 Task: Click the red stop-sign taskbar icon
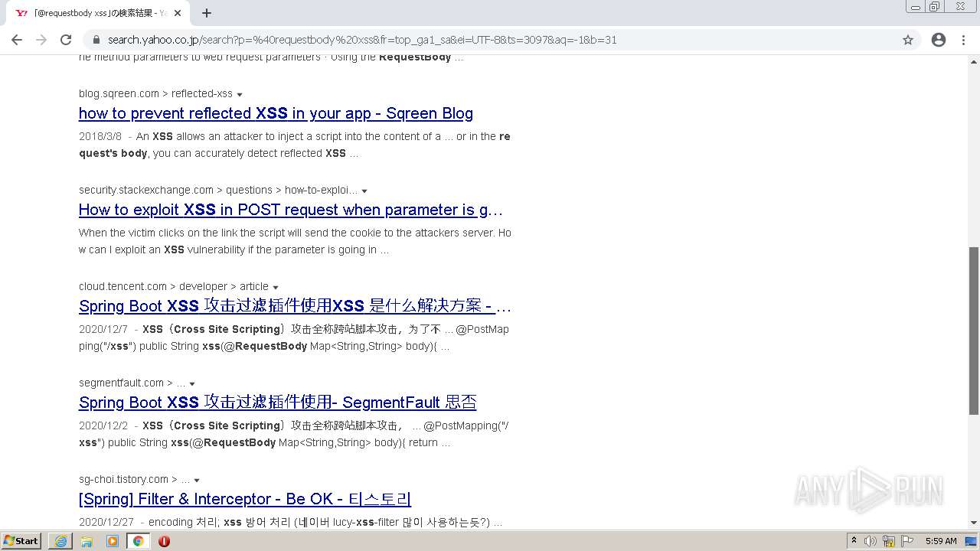point(164,541)
